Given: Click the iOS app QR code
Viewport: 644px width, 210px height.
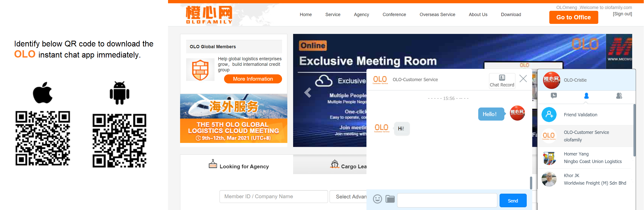Looking at the screenshot, I should (x=43, y=138).
